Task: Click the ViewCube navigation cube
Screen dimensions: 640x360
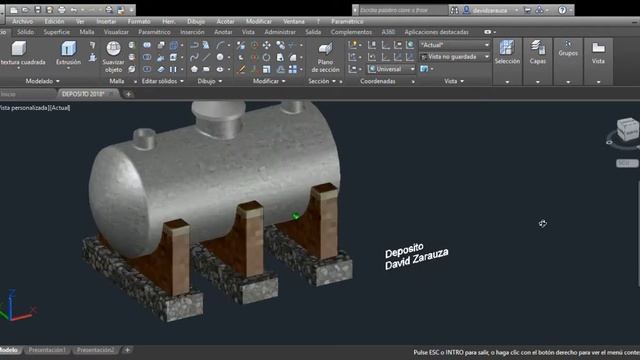Action: 627,129
